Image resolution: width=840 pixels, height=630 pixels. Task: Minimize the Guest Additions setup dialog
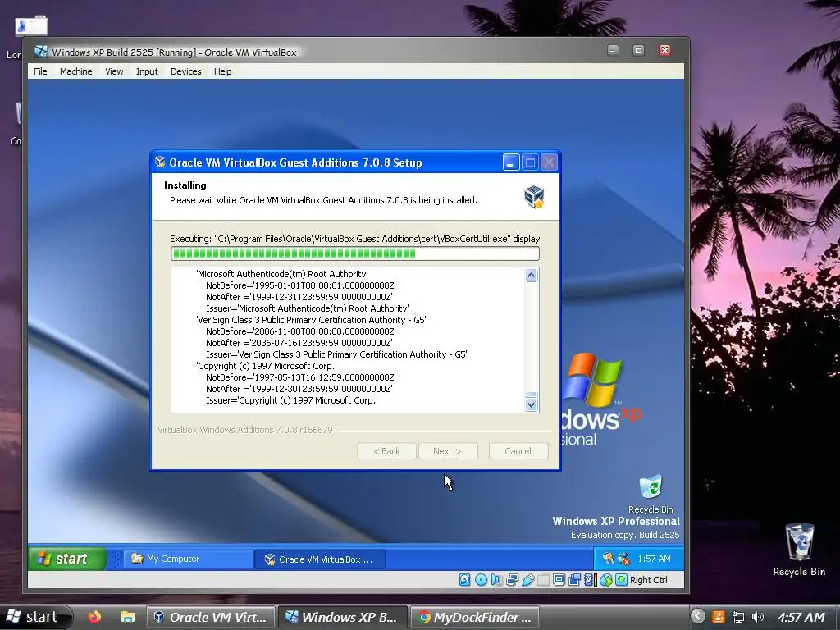(511, 162)
